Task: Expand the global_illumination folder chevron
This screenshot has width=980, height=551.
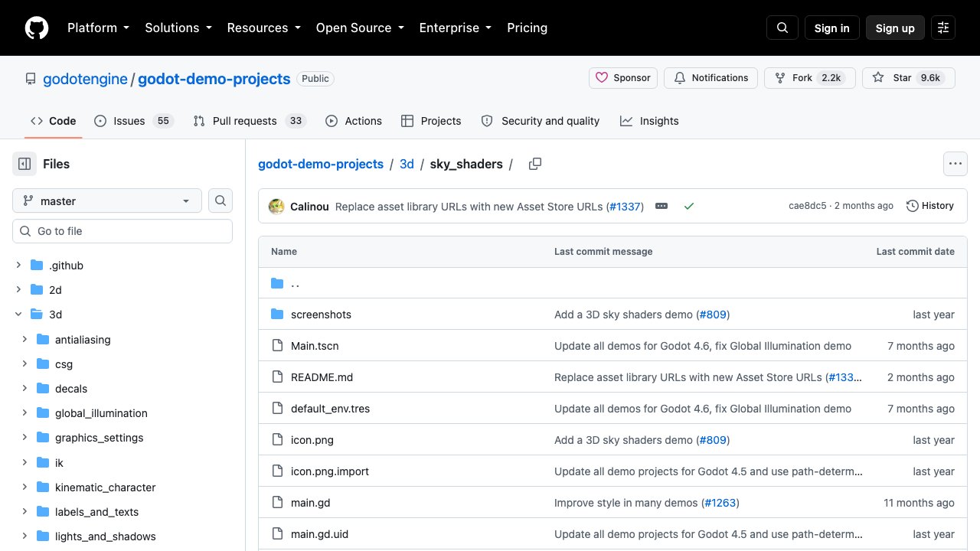Action: click(x=24, y=413)
